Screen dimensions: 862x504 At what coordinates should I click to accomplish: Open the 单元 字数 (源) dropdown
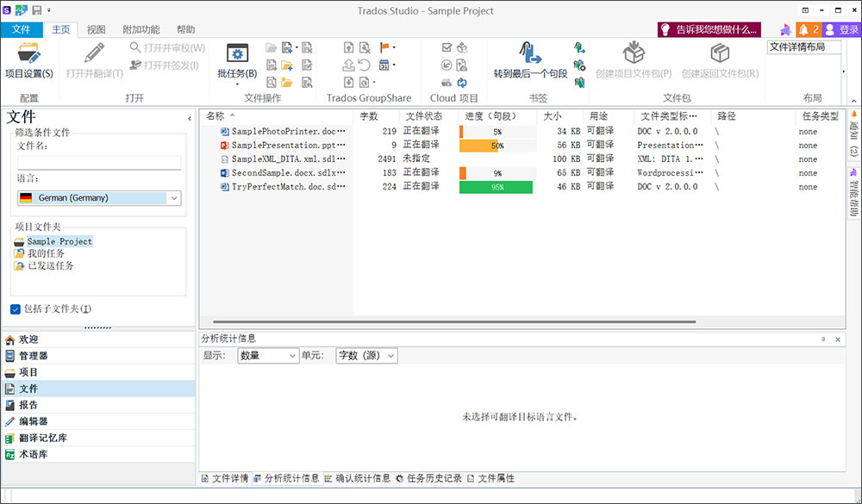coord(366,356)
